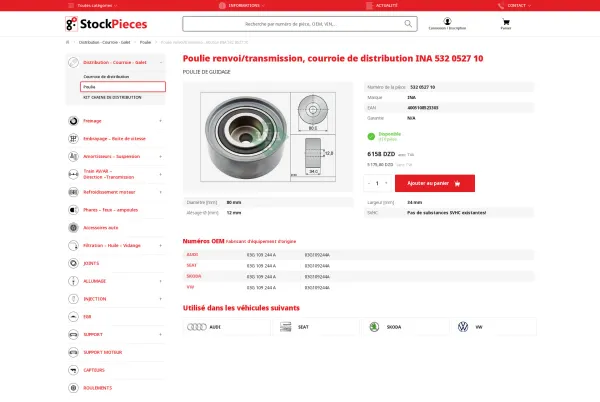Click the INJECTION icon
Viewport: 600px width, 402px height.
(73, 299)
